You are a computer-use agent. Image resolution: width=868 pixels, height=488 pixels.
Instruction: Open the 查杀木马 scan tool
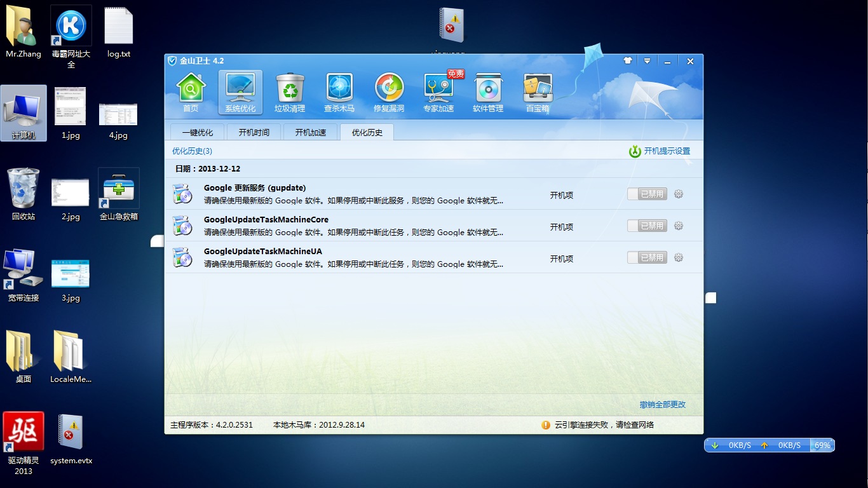(x=339, y=93)
